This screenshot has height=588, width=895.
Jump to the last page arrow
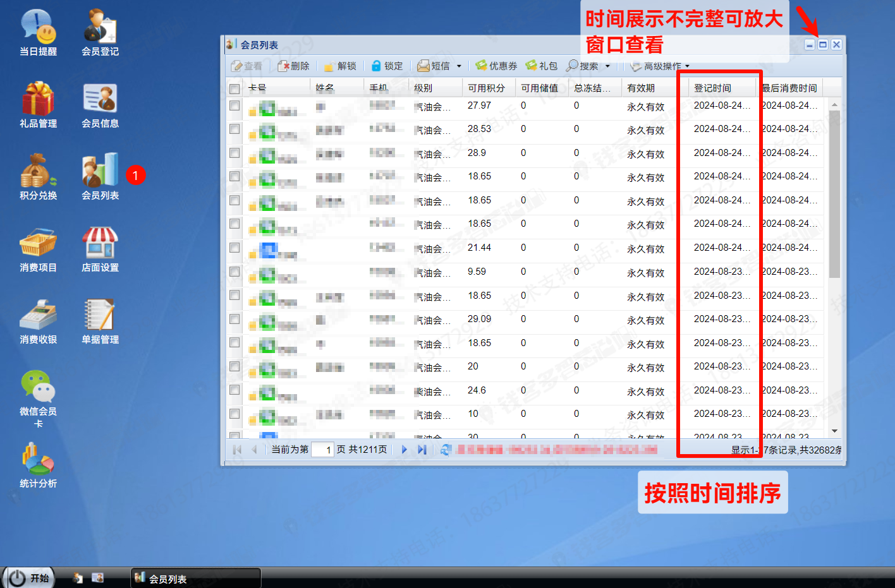pyautogui.click(x=422, y=450)
